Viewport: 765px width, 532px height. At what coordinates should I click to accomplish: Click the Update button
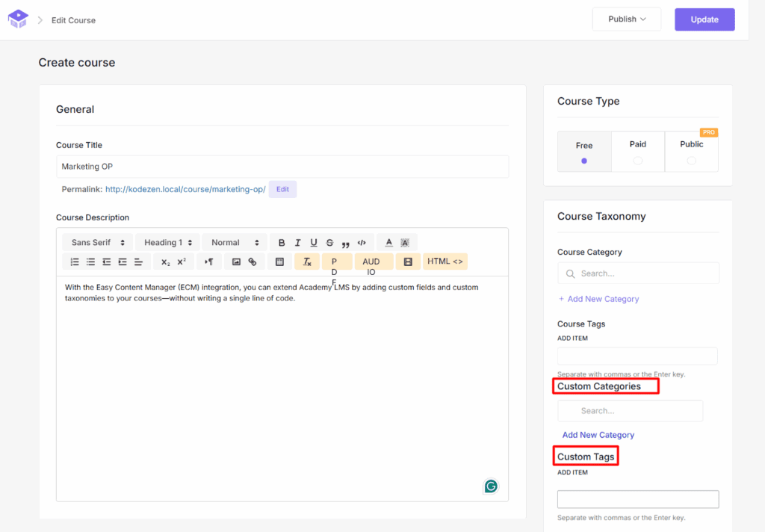[x=704, y=19]
